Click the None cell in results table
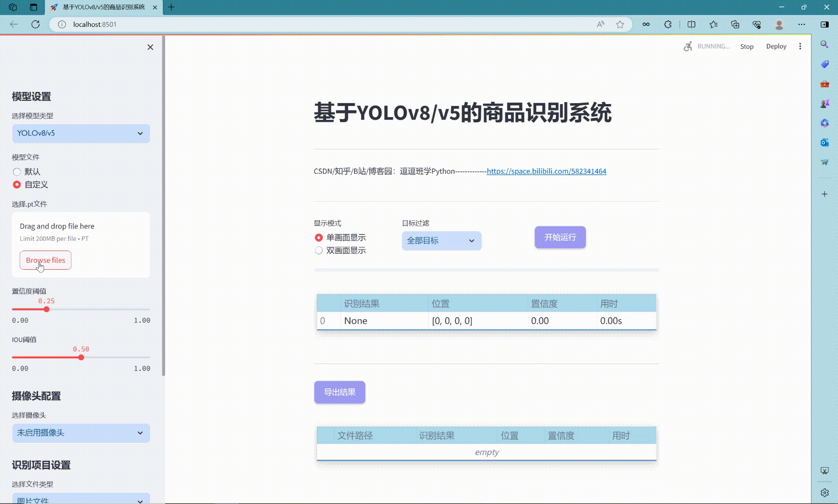This screenshot has width=838, height=504. coord(384,321)
